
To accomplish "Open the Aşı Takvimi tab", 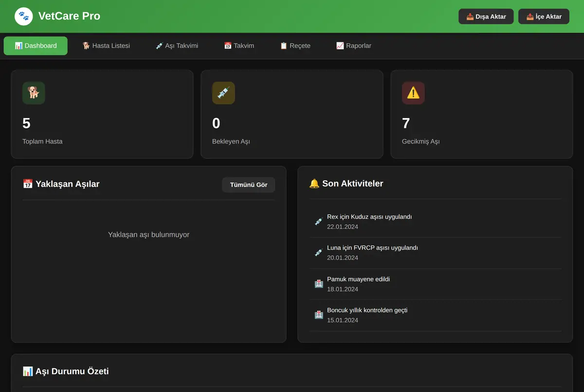I will [x=177, y=46].
